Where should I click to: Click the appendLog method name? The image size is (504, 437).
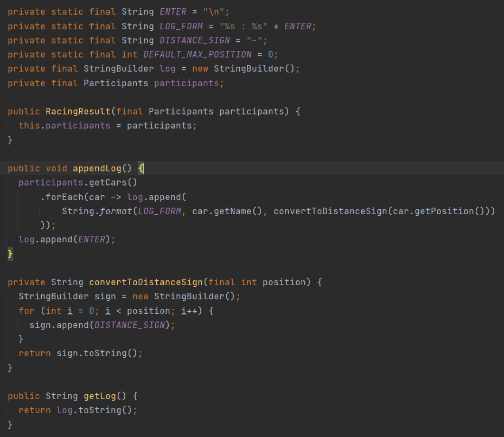(97, 169)
